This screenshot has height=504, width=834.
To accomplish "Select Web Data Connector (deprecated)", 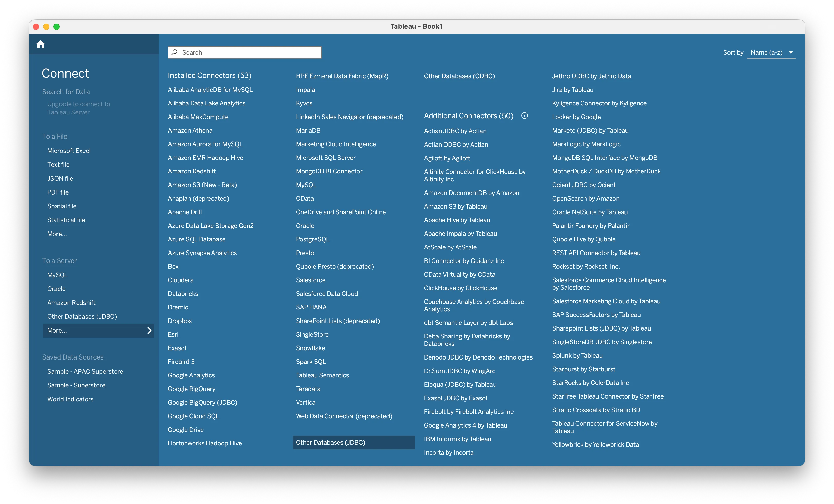I will tap(344, 416).
